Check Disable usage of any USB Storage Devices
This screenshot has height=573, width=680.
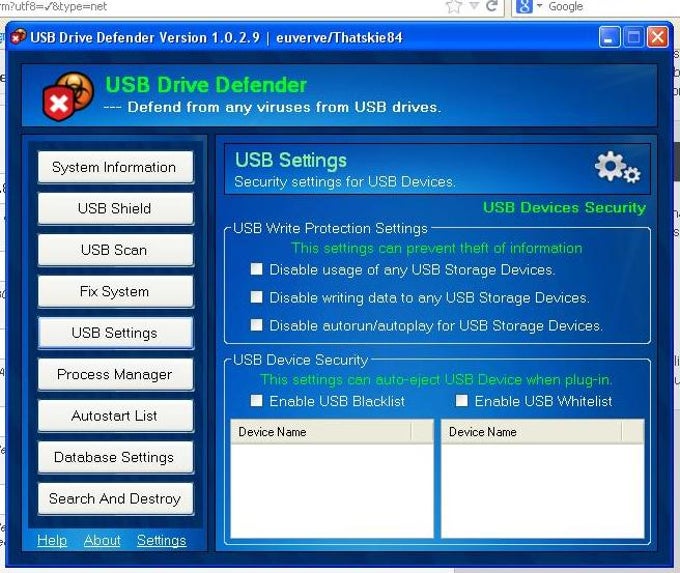tap(256, 269)
